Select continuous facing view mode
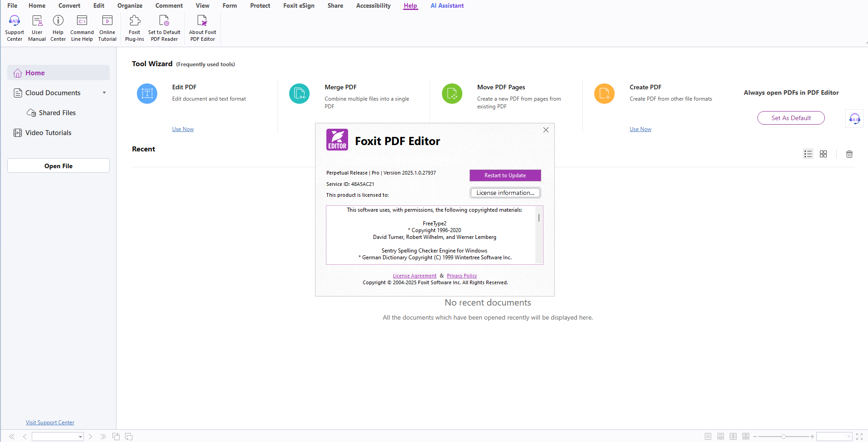868x442 pixels. point(746,437)
